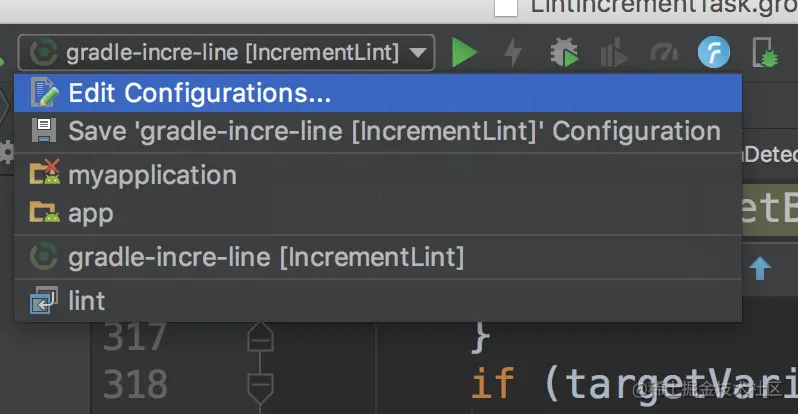The height and width of the screenshot is (414, 798).
Task: Open the Profiler gauge icon
Action: coord(663,52)
